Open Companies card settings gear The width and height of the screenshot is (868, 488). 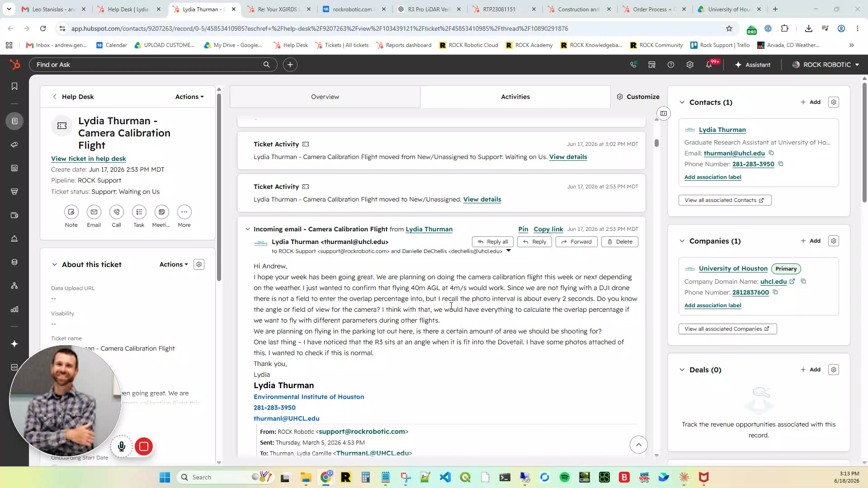(x=834, y=241)
